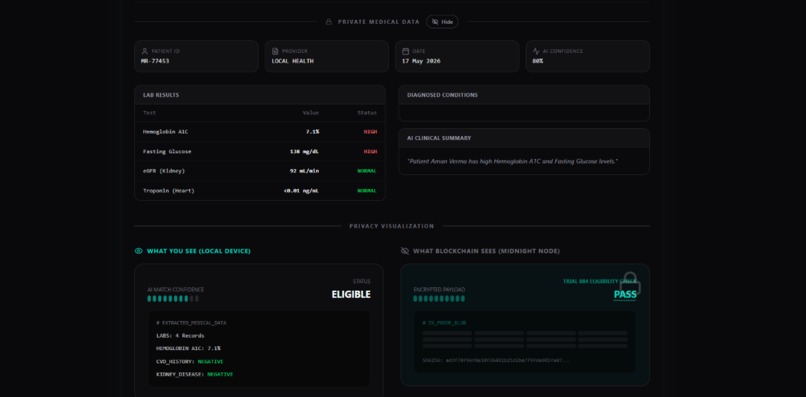Click the redacted ZK proof blob block
This screenshot has height=397, width=806.
(x=525, y=339)
